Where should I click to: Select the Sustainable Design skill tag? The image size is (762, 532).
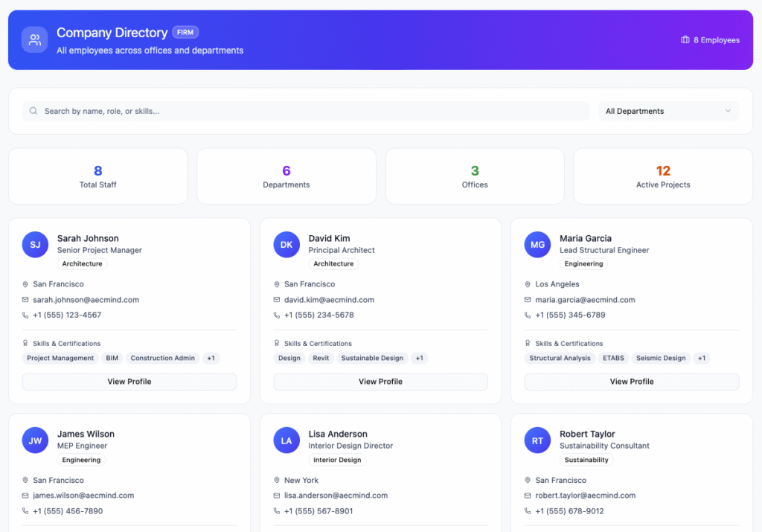(x=372, y=359)
